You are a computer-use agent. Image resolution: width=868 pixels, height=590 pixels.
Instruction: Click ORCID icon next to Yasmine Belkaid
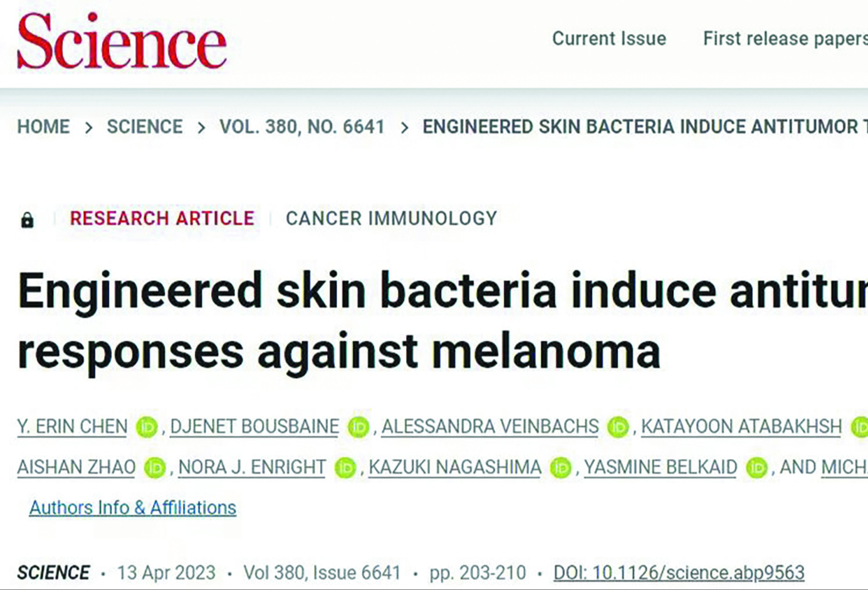[756, 468]
